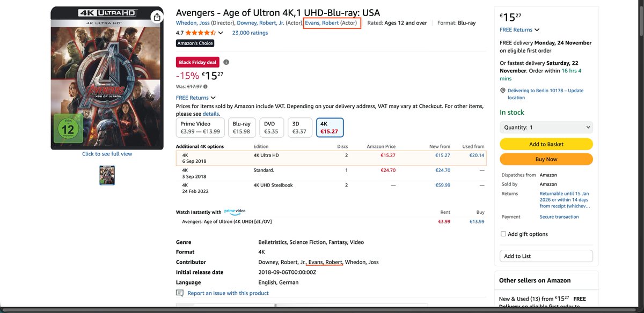The image size is (644, 313).
Task: Click the 16 hrs 4 mins countdown
Action: (x=540, y=74)
